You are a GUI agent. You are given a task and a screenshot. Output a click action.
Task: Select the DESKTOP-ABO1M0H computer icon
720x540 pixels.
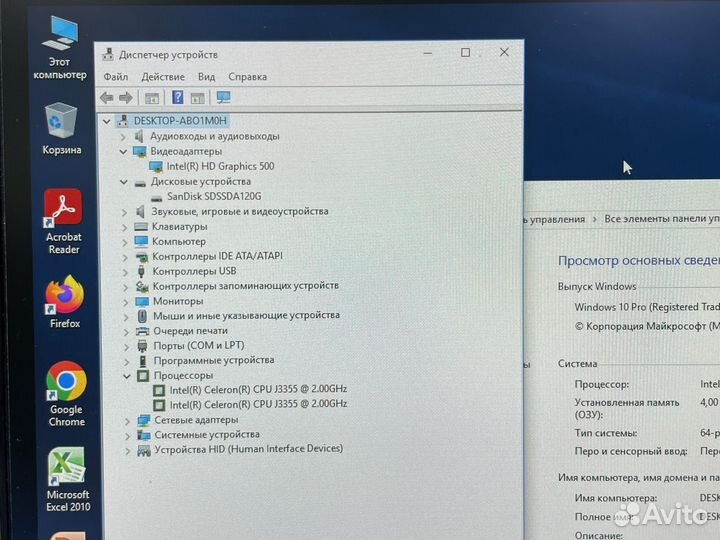(x=123, y=121)
